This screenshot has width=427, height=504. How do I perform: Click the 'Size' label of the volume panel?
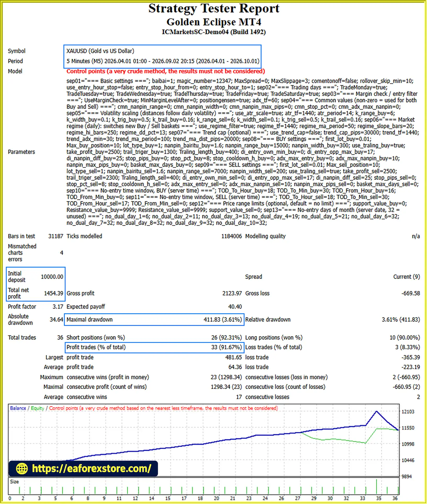coord(14,482)
